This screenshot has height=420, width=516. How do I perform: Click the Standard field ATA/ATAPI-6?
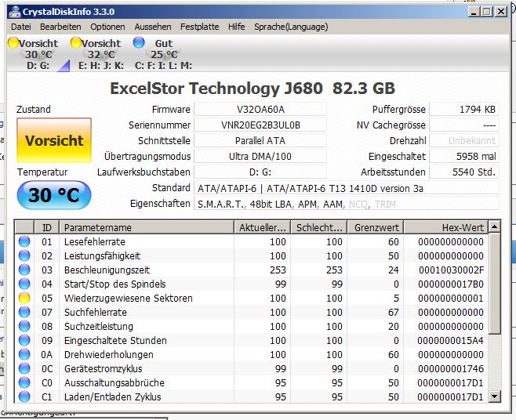(347, 189)
